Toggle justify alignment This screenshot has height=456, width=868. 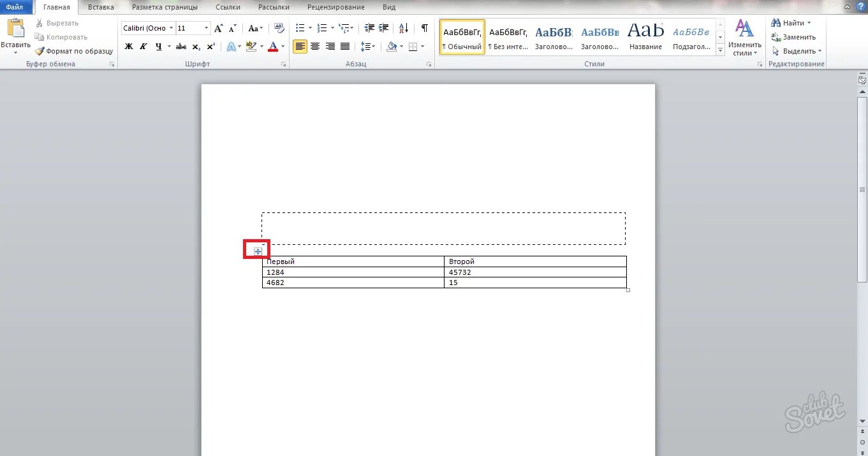tap(345, 47)
